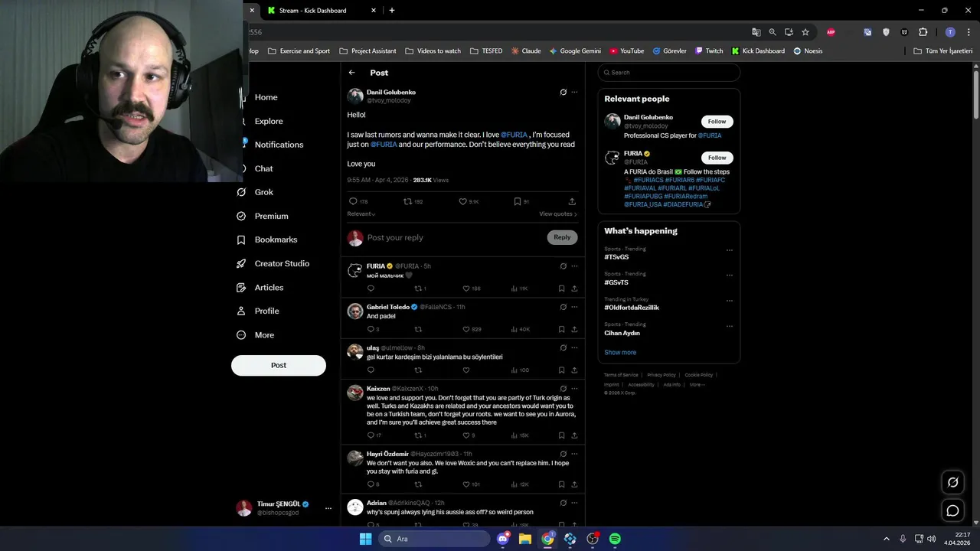Open Discord from the taskbar
The height and width of the screenshot is (551, 980).
click(x=503, y=539)
